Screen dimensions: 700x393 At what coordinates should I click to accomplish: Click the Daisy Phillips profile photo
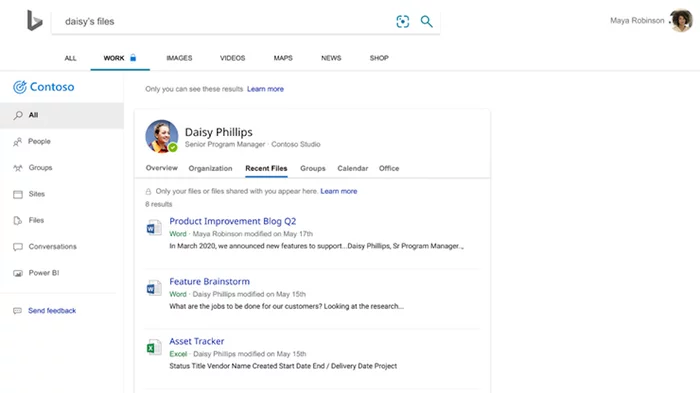click(162, 136)
